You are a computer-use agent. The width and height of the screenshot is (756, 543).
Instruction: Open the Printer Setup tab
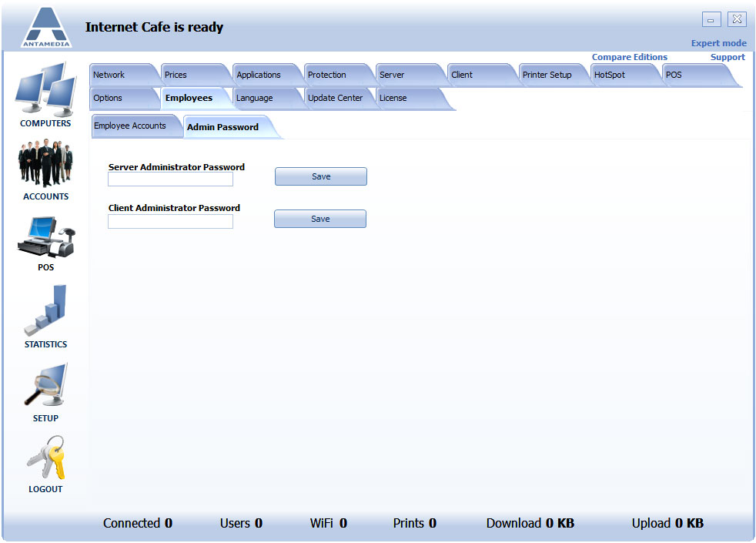[554, 75]
